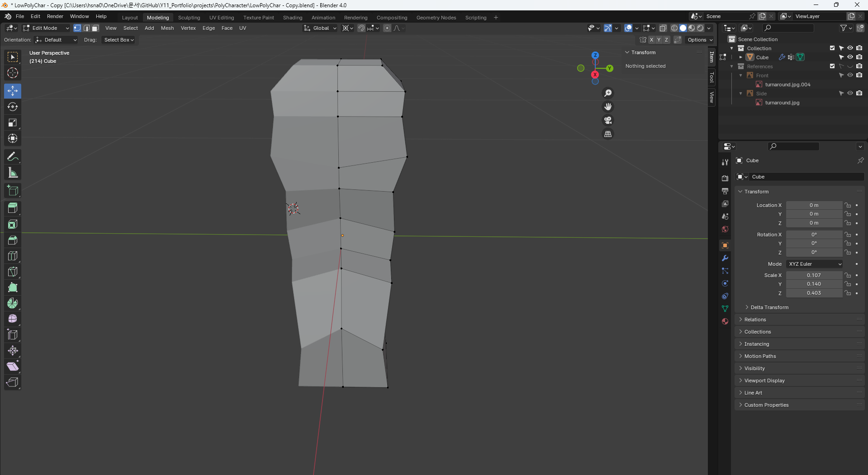The height and width of the screenshot is (475, 868).
Task: Select turnaround.jpg.004 in the outliner
Action: [787, 85]
